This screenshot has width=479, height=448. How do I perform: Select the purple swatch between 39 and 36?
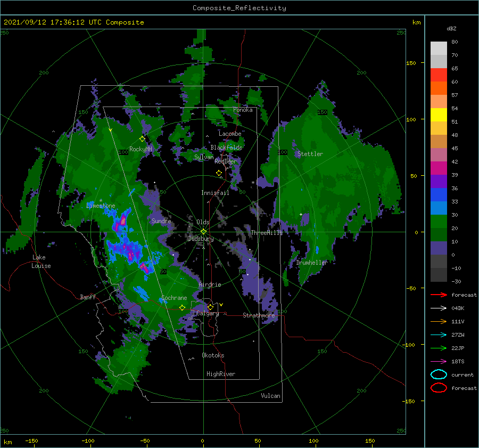[x=439, y=181]
